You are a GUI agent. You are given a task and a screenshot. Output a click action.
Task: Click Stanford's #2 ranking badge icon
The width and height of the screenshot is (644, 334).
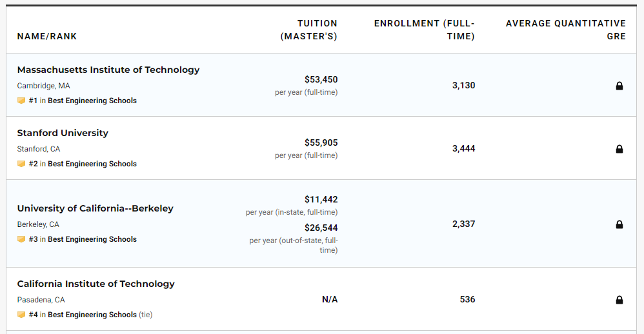21,164
